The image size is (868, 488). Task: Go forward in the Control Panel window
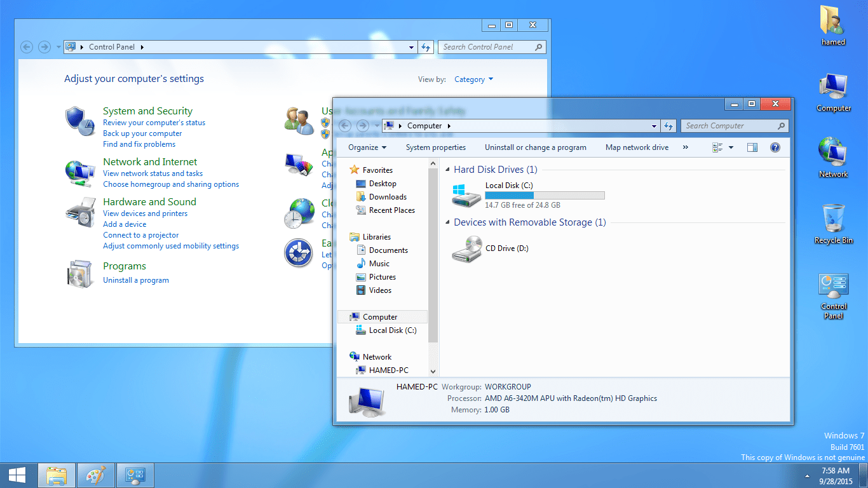coord(44,47)
